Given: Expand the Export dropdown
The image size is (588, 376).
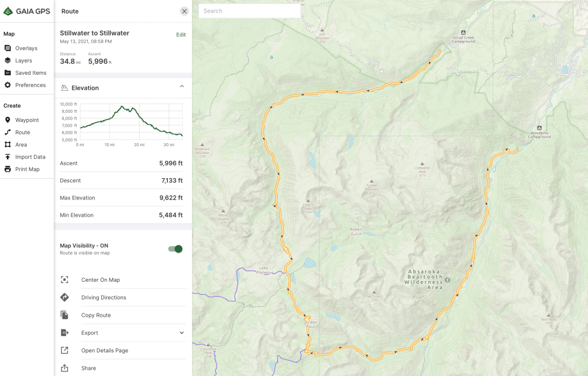Looking at the screenshot, I should click(x=182, y=333).
